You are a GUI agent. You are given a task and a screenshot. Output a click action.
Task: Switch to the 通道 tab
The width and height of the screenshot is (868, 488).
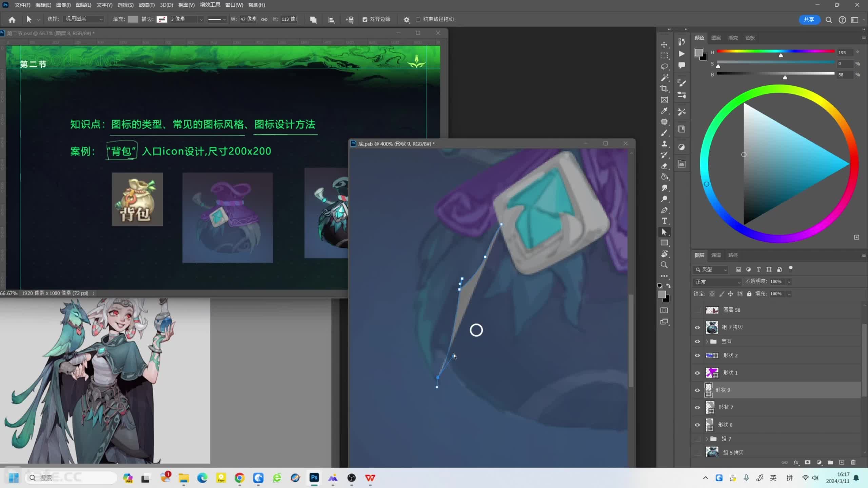pos(716,255)
